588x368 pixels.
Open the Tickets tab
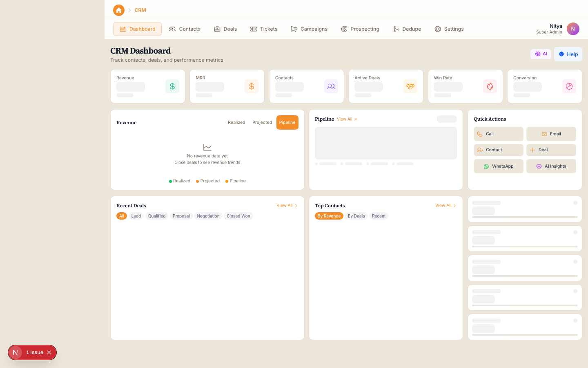[264, 29]
